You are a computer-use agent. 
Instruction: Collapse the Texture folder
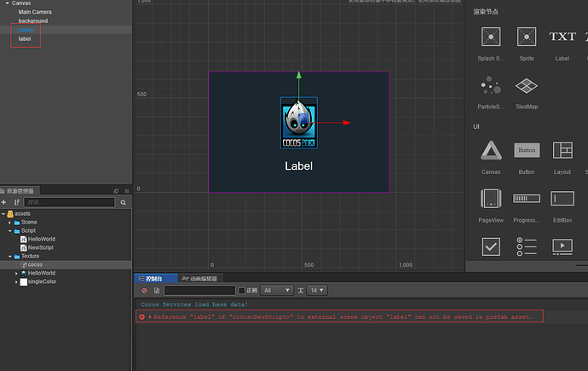(9, 257)
